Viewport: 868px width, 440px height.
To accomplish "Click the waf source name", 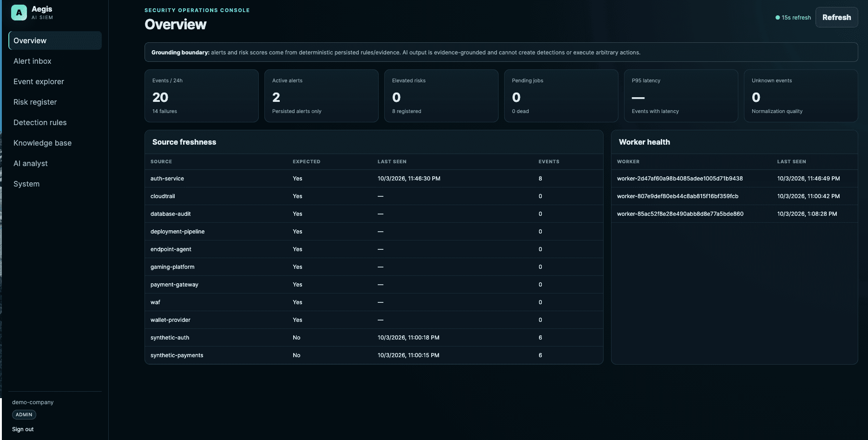I will coord(155,302).
